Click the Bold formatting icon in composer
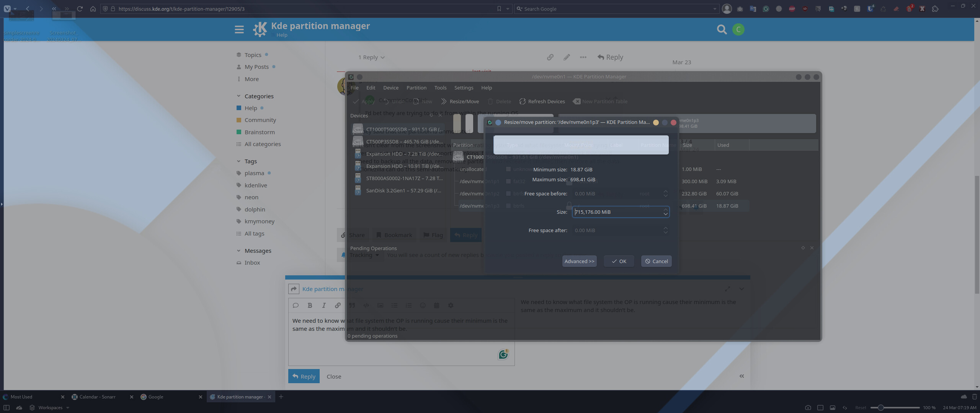Viewport: 980px width, 413px height. [310, 305]
